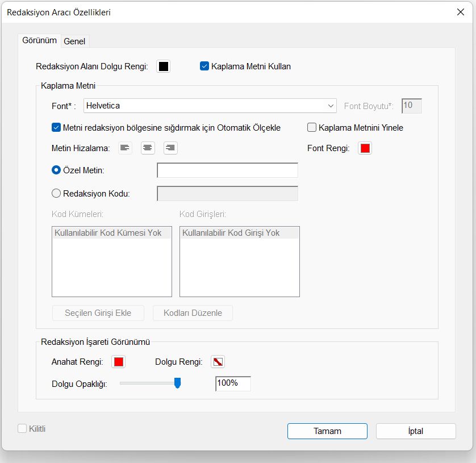
Task: Switch to the Genel tab
Action: coord(74,41)
